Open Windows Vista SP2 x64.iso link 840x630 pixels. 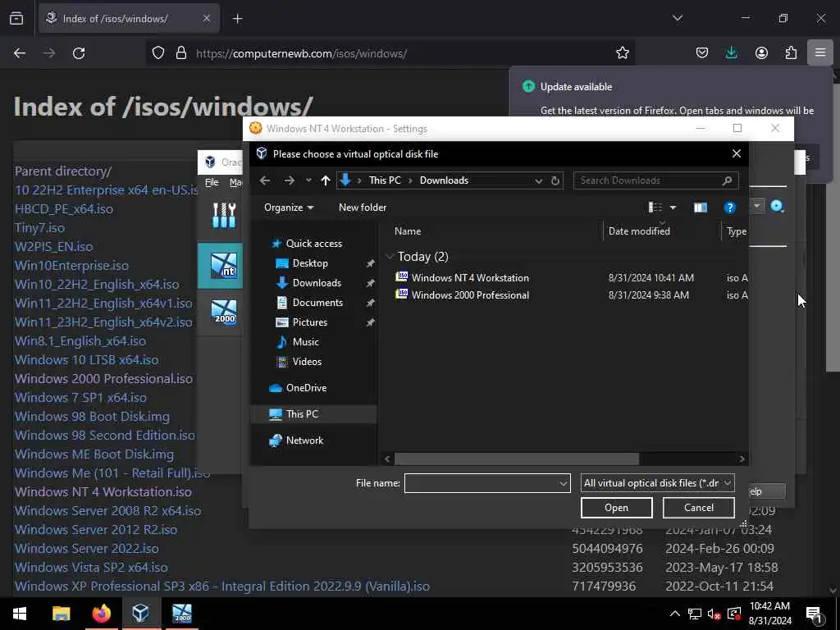tap(91, 567)
